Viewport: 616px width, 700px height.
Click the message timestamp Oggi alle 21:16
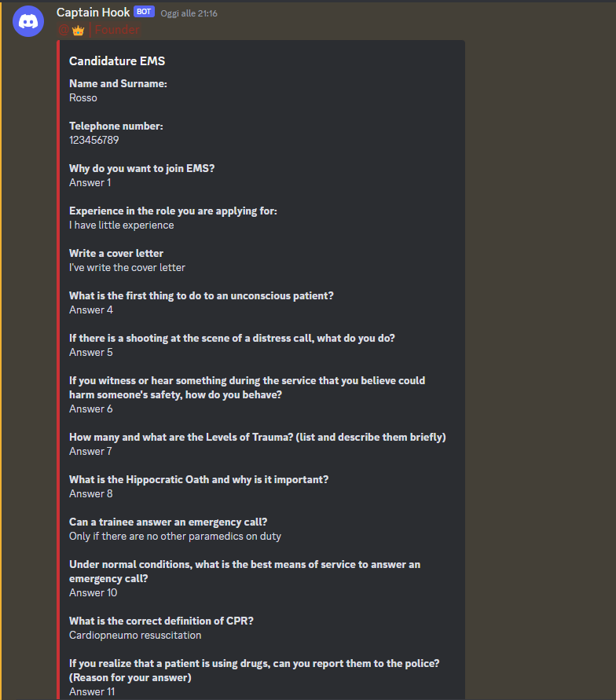point(189,13)
